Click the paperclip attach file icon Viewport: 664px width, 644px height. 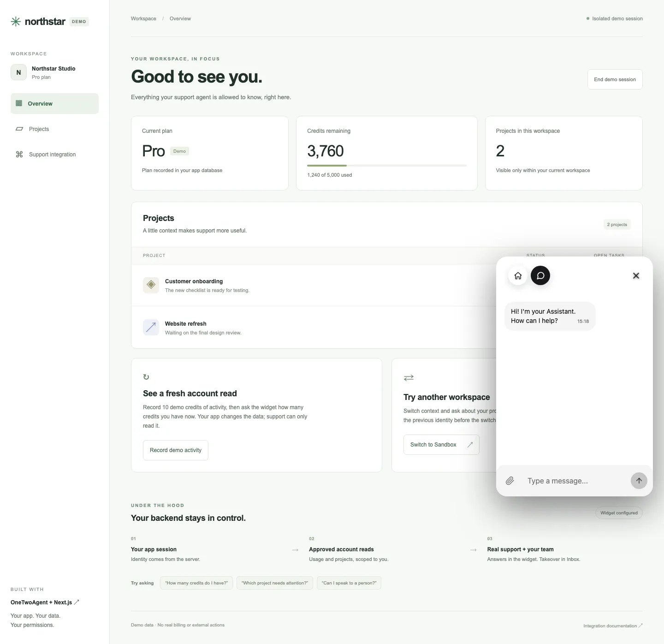tap(510, 481)
